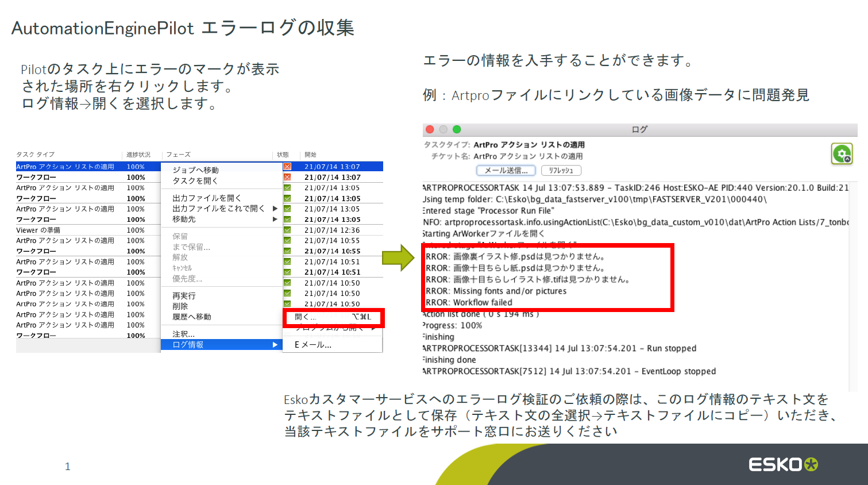
Task: Select 出力ファイルを開く from the context menu
Action: 207,198
